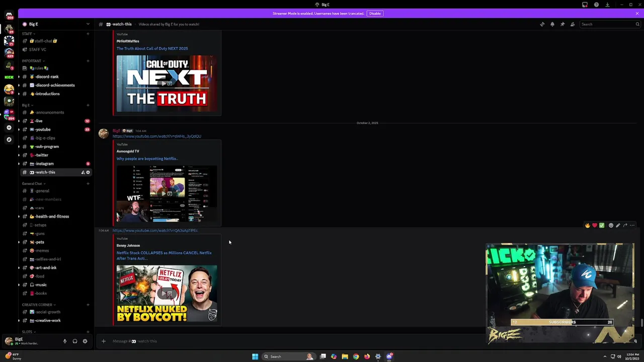Open the rules channel
Screen dimensions: 644x362
tap(55, 68)
